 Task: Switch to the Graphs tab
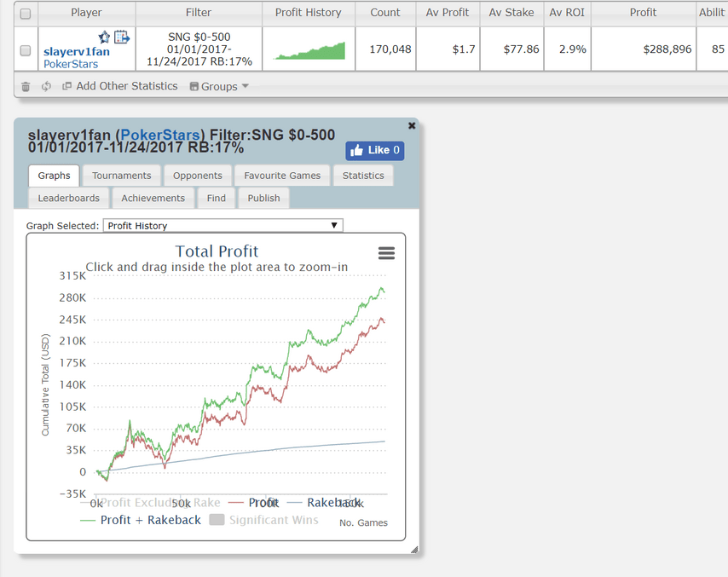click(54, 176)
